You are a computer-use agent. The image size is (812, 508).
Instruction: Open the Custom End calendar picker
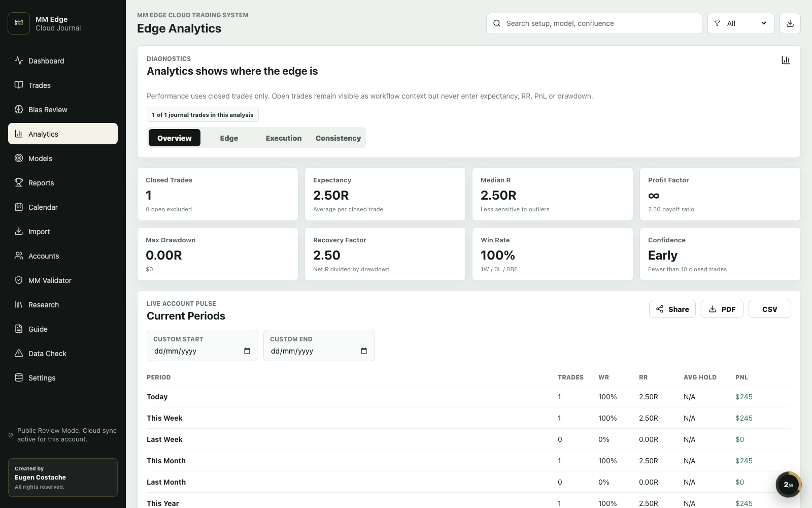[364, 351]
